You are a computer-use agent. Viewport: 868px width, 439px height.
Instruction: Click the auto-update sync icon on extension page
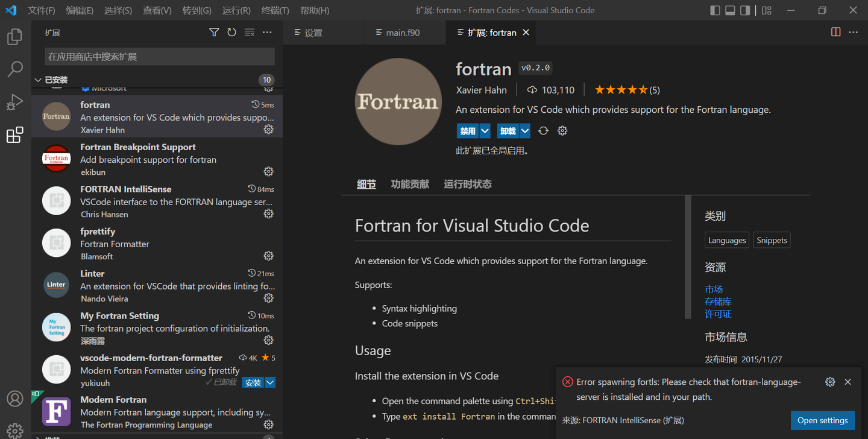point(542,130)
